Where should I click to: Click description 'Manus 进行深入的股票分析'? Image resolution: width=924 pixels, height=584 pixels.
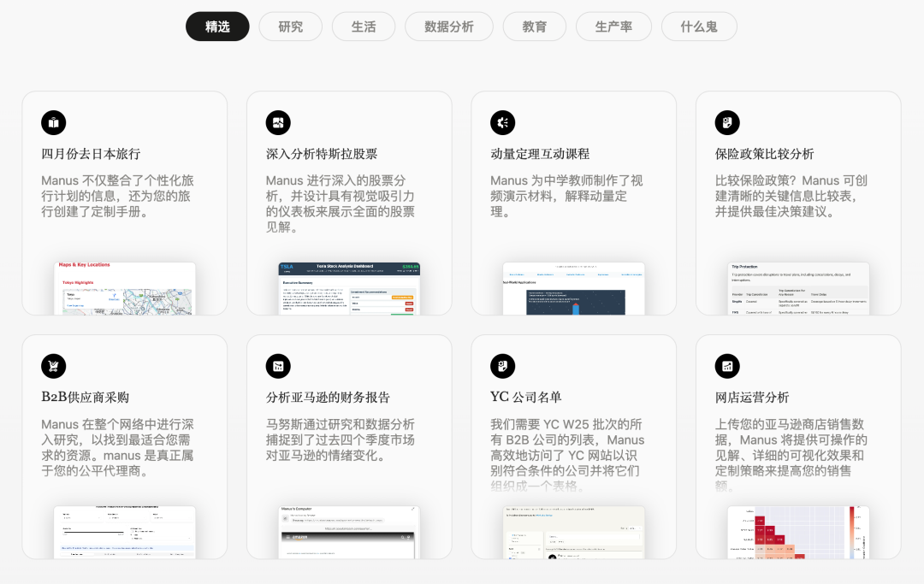pos(340,204)
